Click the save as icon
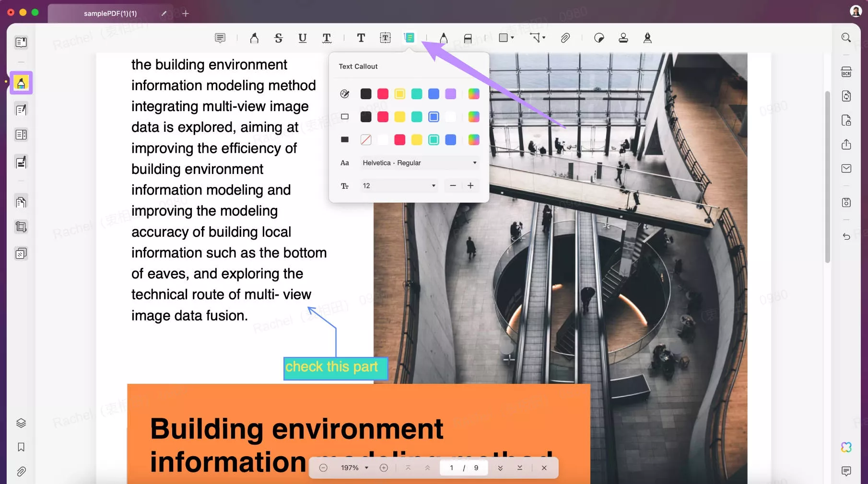868x484 pixels. (846, 203)
